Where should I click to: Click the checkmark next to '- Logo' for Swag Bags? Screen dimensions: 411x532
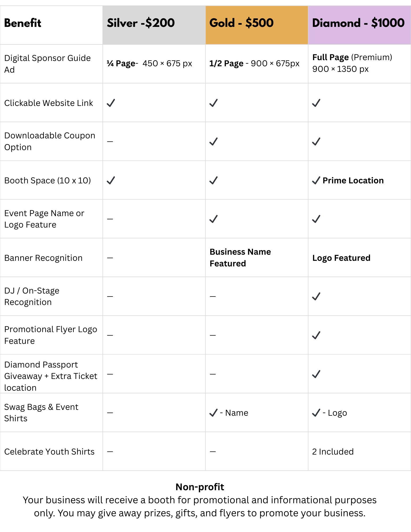click(x=316, y=413)
